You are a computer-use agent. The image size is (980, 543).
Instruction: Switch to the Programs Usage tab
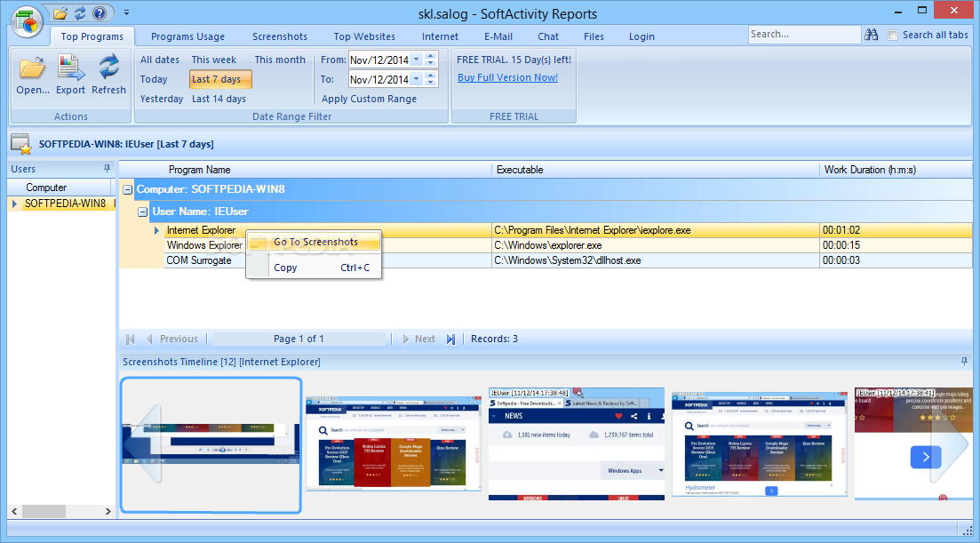point(187,36)
